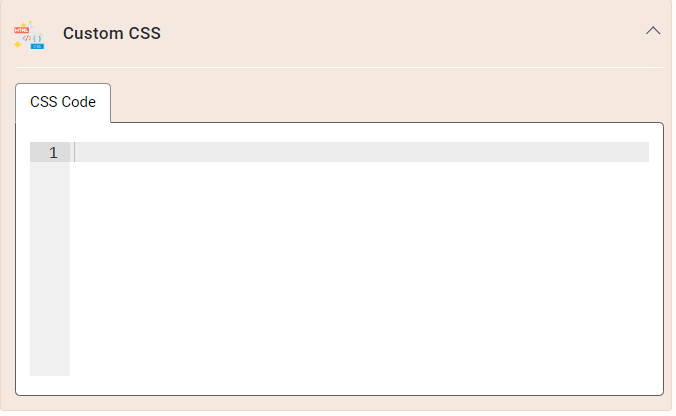
Task: Click the yellow sparkle on the panel icon
Action: pos(17,44)
